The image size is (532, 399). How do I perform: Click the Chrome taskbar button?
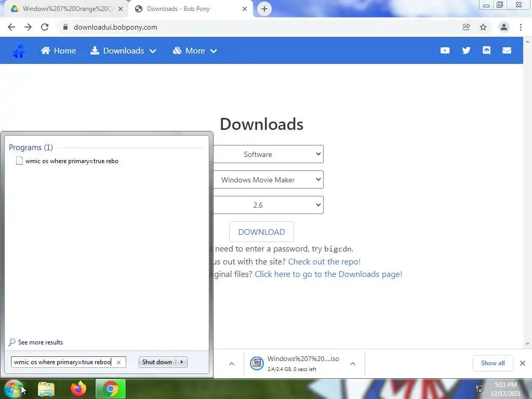click(x=111, y=389)
